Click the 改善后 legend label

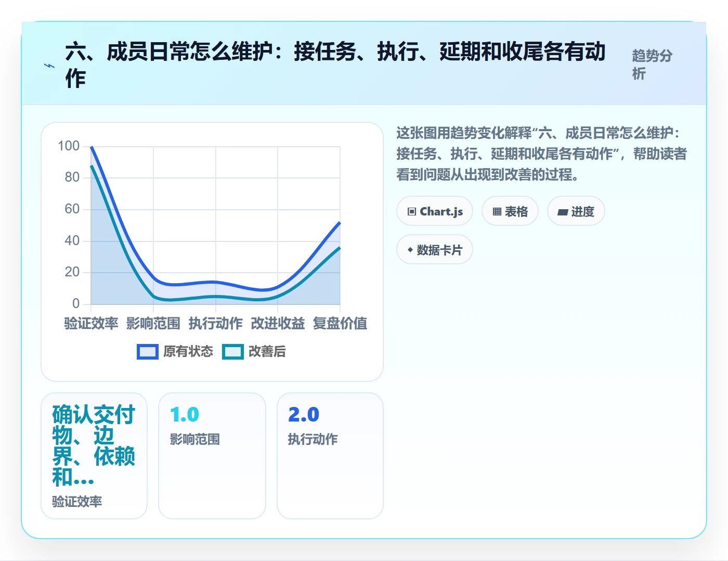267,352
